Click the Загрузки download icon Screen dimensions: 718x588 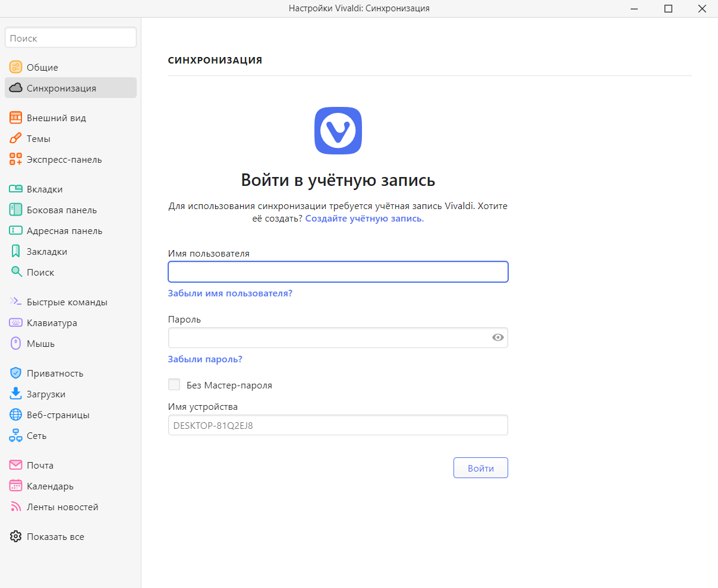(16, 394)
